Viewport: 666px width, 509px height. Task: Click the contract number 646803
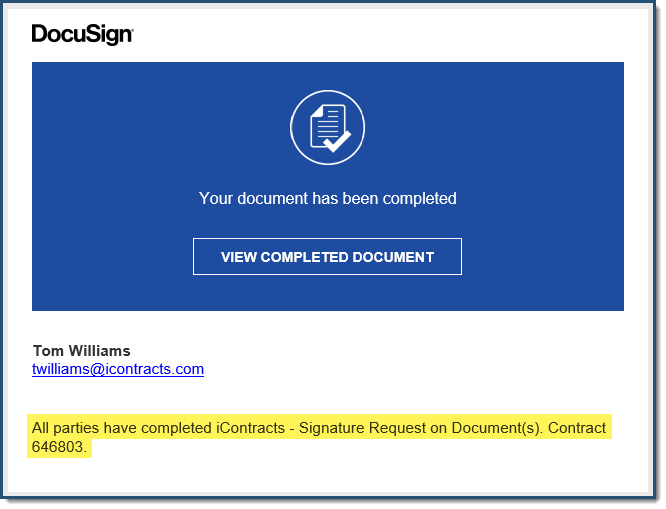coord(59,447)
